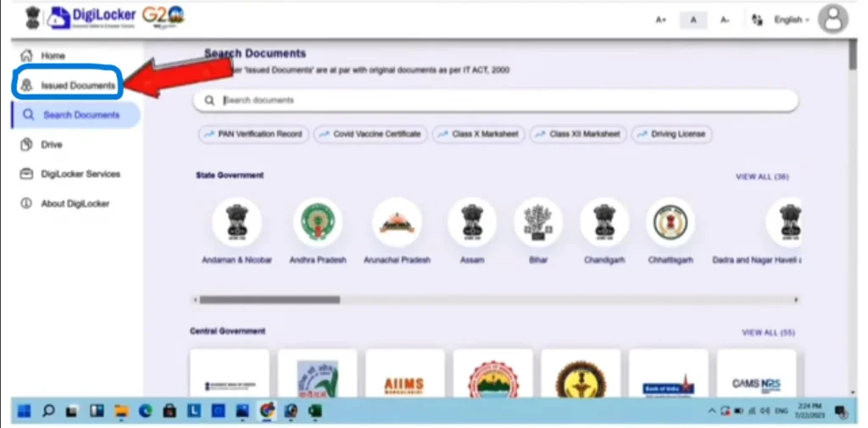Reset font size with middle A

pyautogui.click(x=693, y=20)
